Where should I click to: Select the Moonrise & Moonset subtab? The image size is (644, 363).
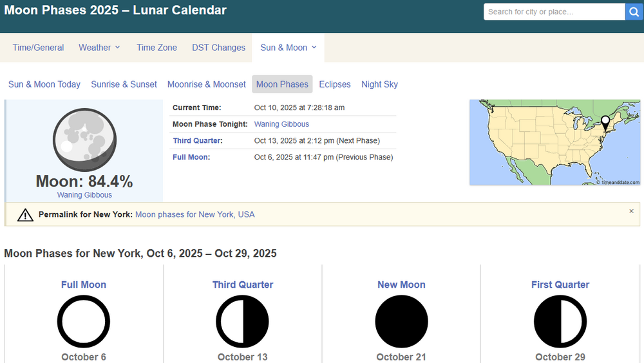click(206, 84)
